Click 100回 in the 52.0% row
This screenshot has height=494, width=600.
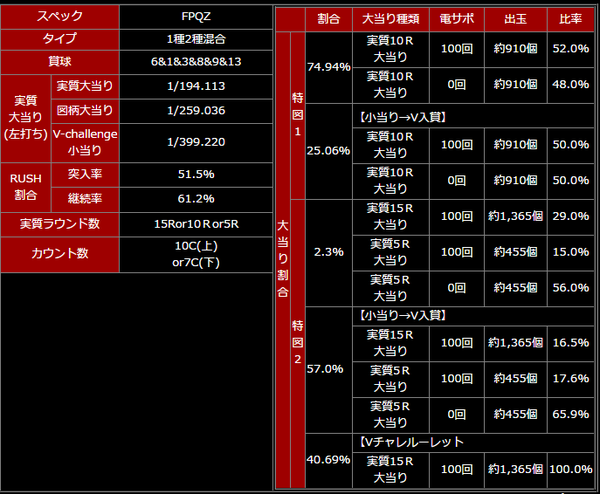coord(457,49)
